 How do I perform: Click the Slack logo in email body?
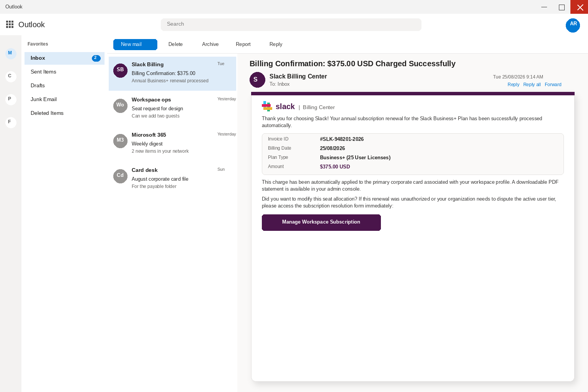pos(267,106)
